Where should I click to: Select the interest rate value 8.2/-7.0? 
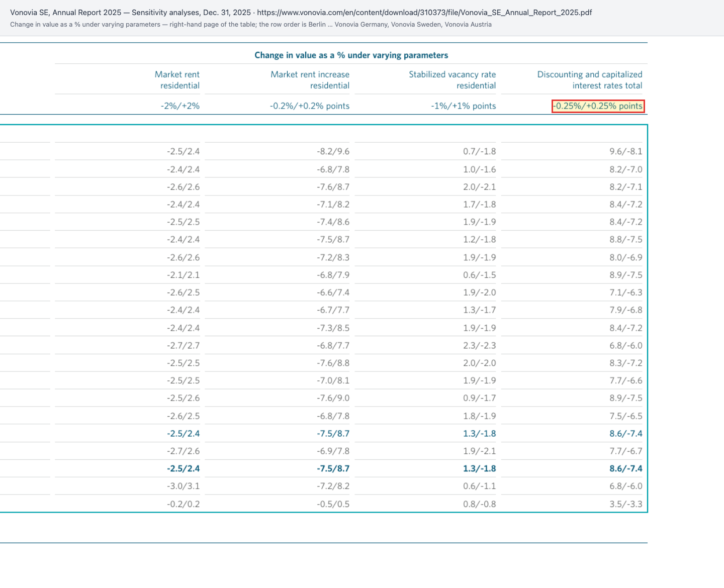pyautogui.click(x=626, y=169)
